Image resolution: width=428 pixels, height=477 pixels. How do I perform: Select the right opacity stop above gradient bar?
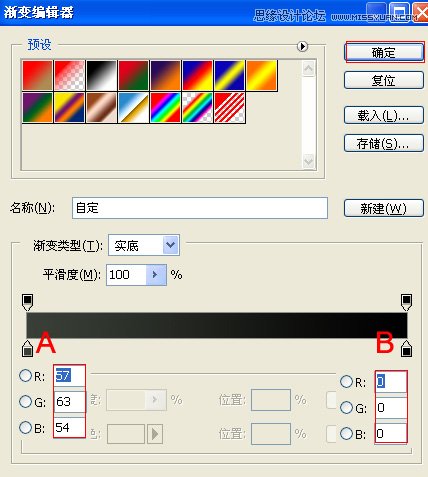406,302
